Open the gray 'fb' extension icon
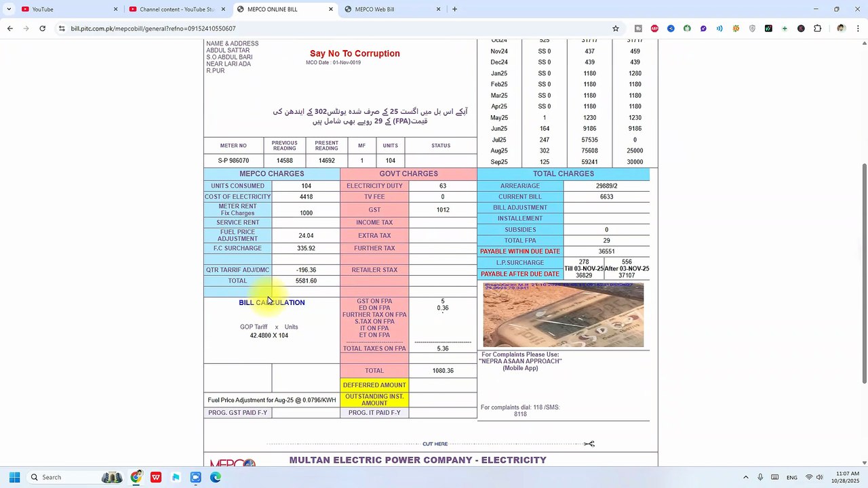868x488 pixels. pyautogui.click(x=638, y=28)
